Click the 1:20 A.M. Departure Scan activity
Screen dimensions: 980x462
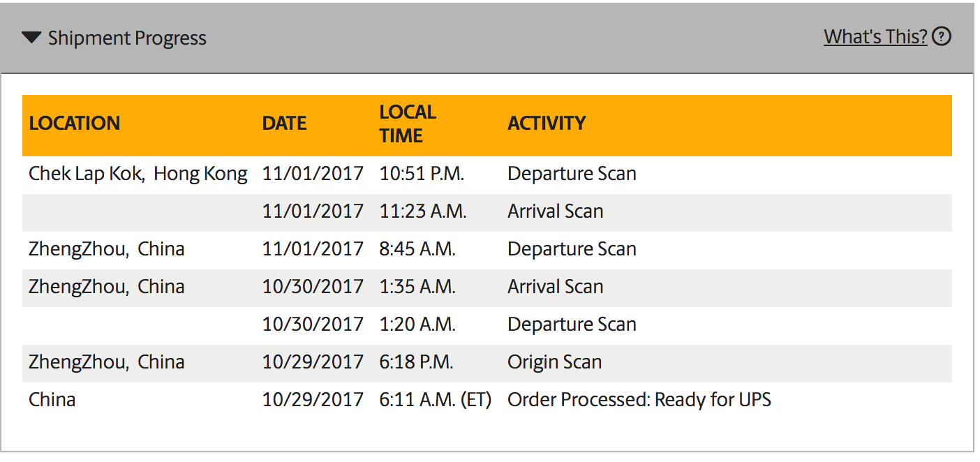pos(572,325)
